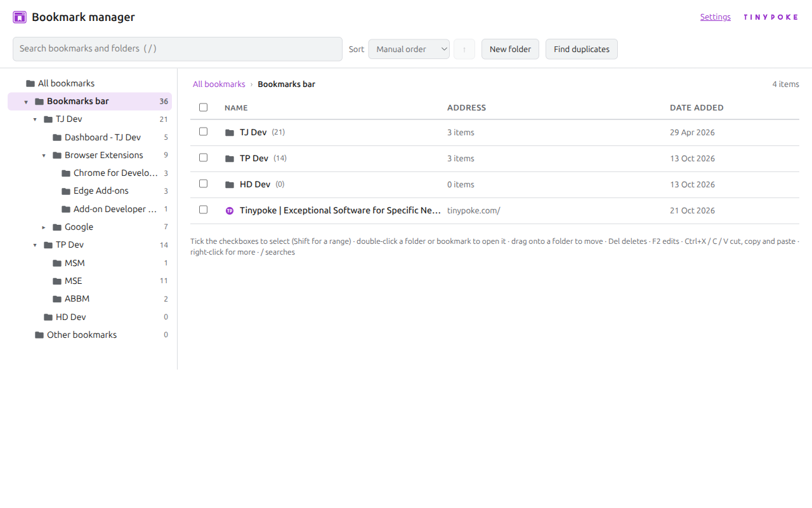The height and width of the screenshot is (508, 812).
Task: Collapse the TP Dev tree node
Action: (x=35, y=245)
